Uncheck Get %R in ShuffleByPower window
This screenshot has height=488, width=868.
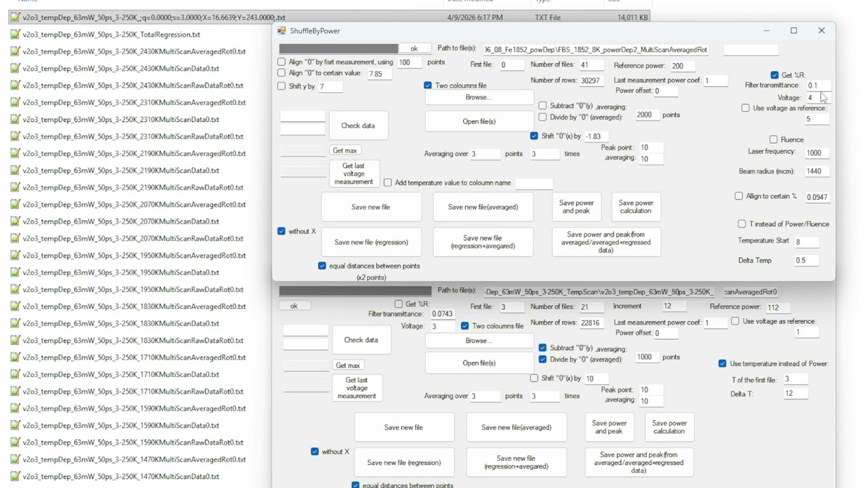774,75
